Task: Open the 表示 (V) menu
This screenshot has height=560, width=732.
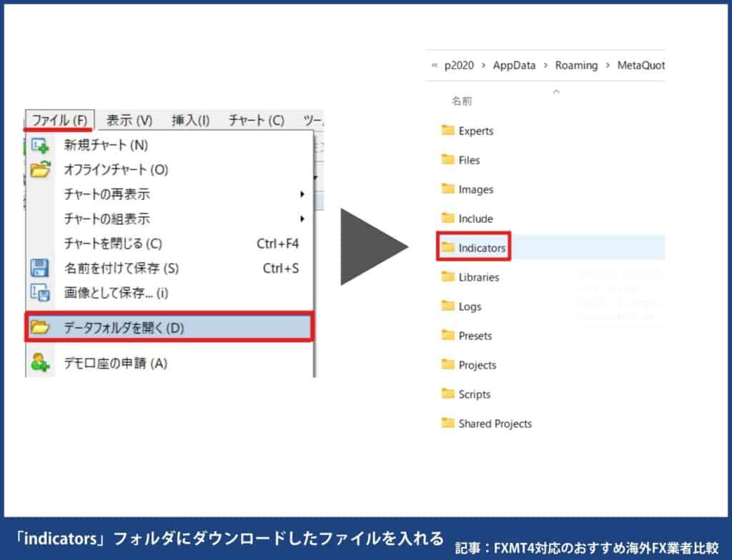Action: click(x=130, y=120)
